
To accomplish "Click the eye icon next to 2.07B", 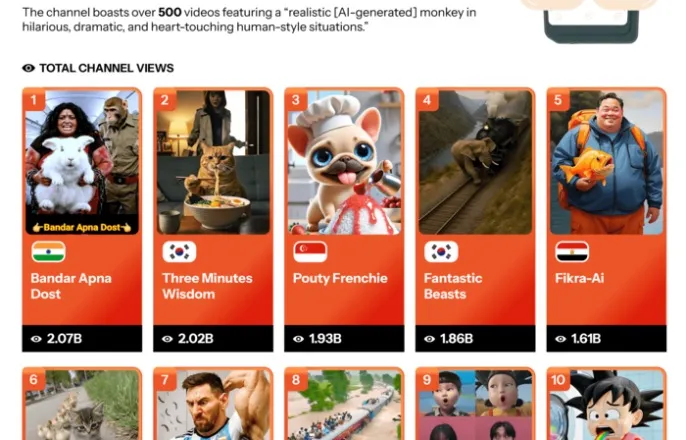I will pos(36,339).
